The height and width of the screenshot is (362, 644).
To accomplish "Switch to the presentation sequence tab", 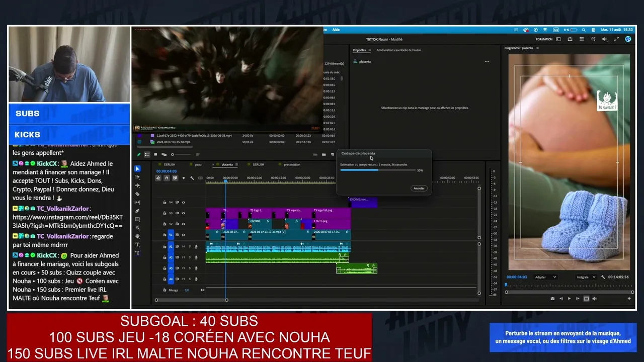I will (x=292, y=164).
